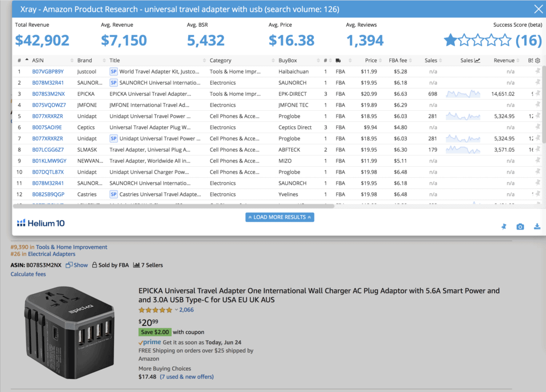Open ASIN B078S3M2NX link in table

pyautogui.click(x=49, y=94)
